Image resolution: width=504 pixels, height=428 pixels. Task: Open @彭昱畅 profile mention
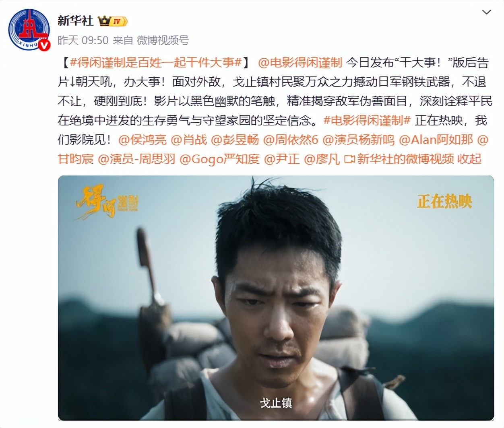pyautogui.click(x=235, y=140)
